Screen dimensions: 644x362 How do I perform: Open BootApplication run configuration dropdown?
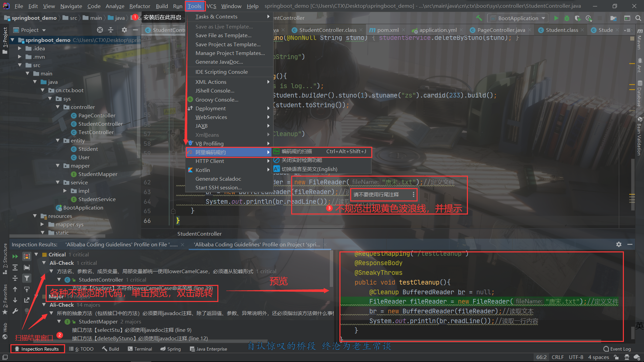518,18
